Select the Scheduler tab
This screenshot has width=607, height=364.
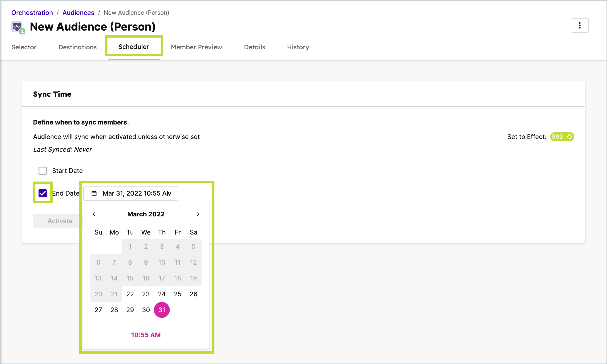tap(134, 47)
